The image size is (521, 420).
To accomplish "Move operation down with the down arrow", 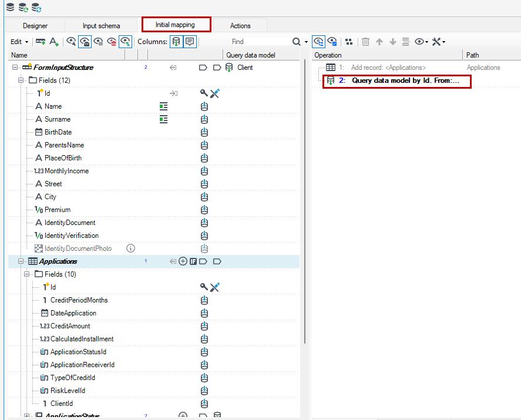I will (x=393, y=42).
